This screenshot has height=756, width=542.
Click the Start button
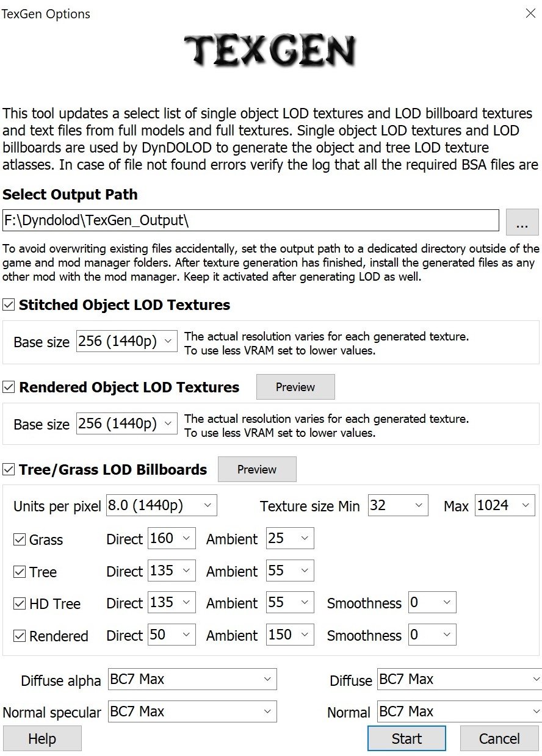coord(406,738)
